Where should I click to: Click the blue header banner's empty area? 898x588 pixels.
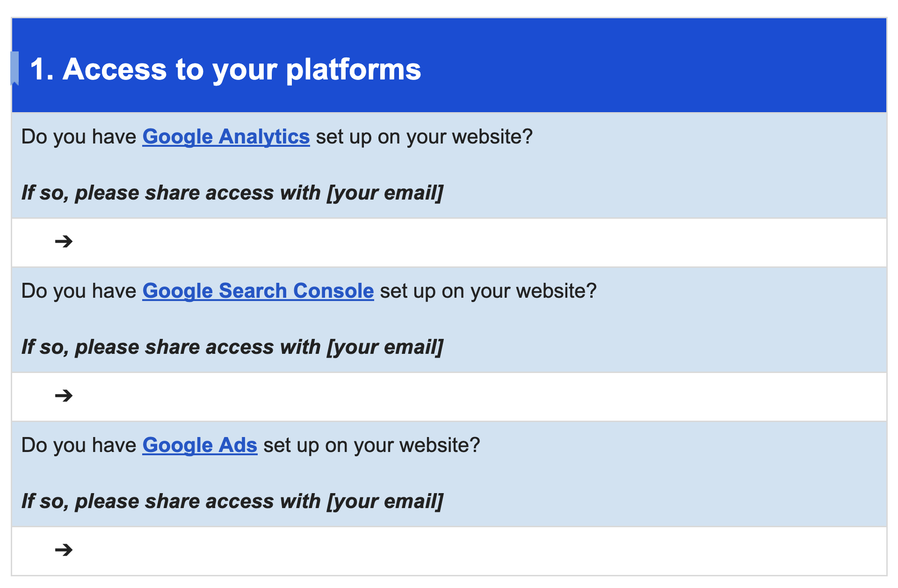[x=655, y=65]
